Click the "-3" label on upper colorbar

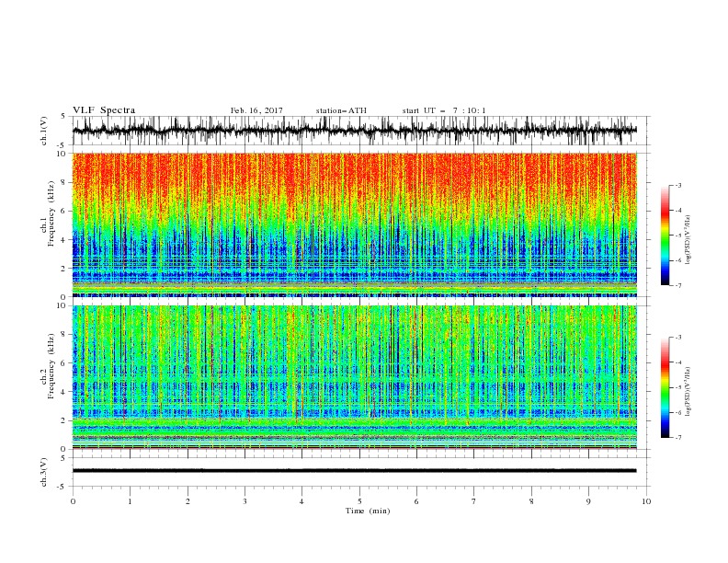[677, 185]
